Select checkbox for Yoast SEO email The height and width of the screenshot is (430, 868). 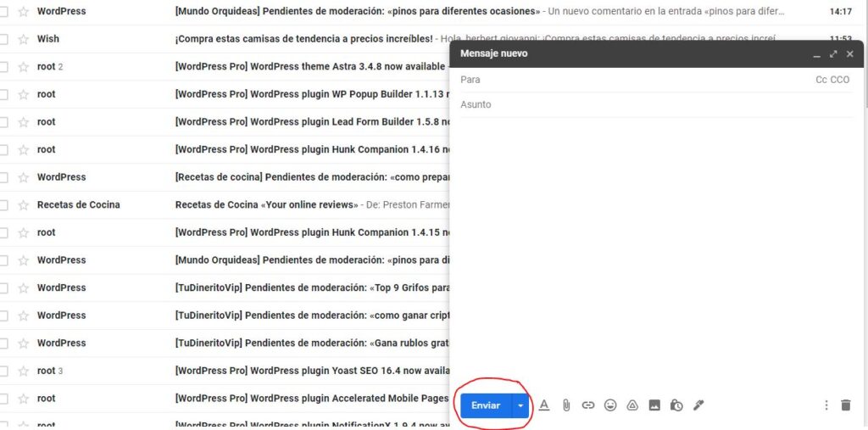(3, 371)
